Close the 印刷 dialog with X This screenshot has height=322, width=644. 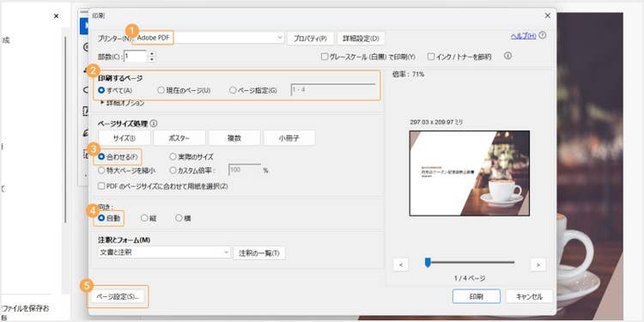547,15
